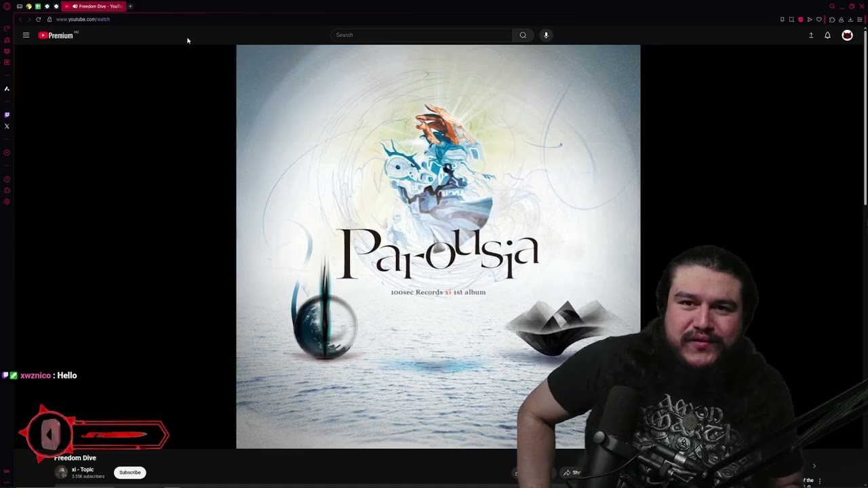Open the X (Twitter) sidebar panel

[7, 126]
